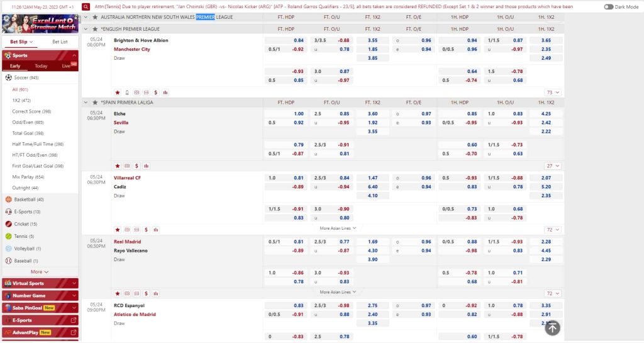
Task: Click the bell notification icon under Brighton match
Action: click(x=127, y=93)
